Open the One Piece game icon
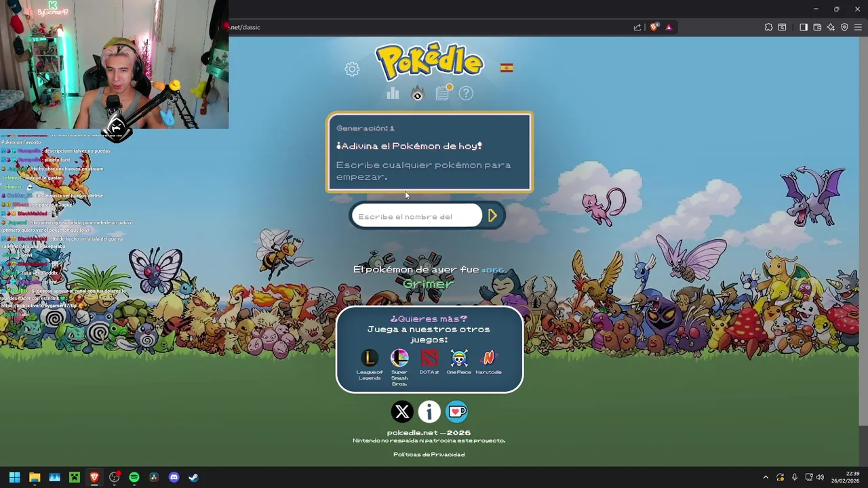868x488 pixels. click(x=459, y=357)
